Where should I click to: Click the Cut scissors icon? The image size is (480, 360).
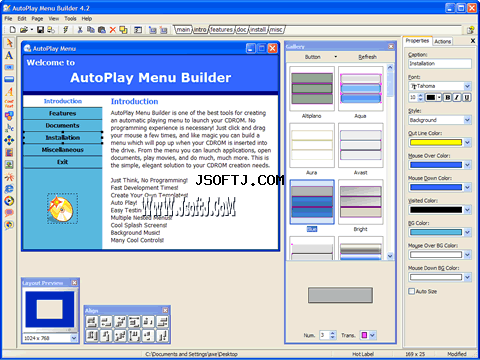point(80,30)
